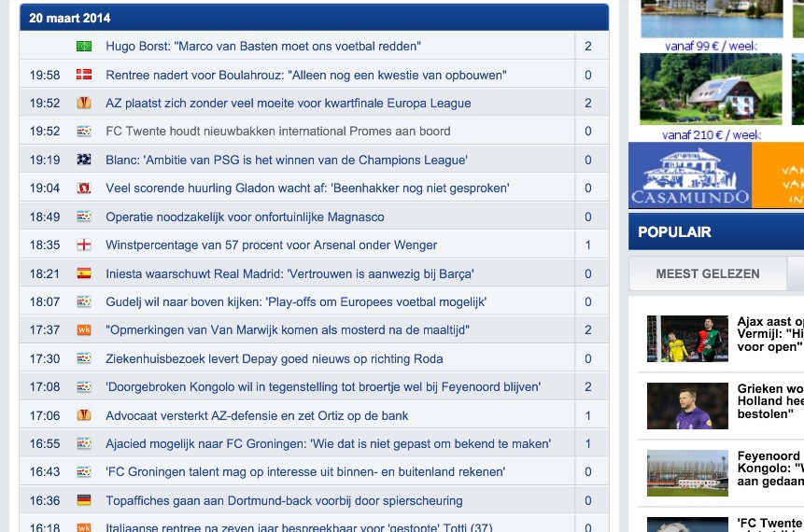The height and width of the screenshot is (532, 804).
Task: Click the Eredivisie icon beside the FC Twente Promes headline
Action: [x=84, y=132]
